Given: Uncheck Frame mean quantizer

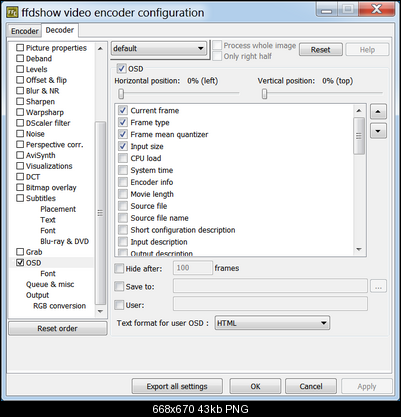Looking at the screenshot, I should click(123, 134).
